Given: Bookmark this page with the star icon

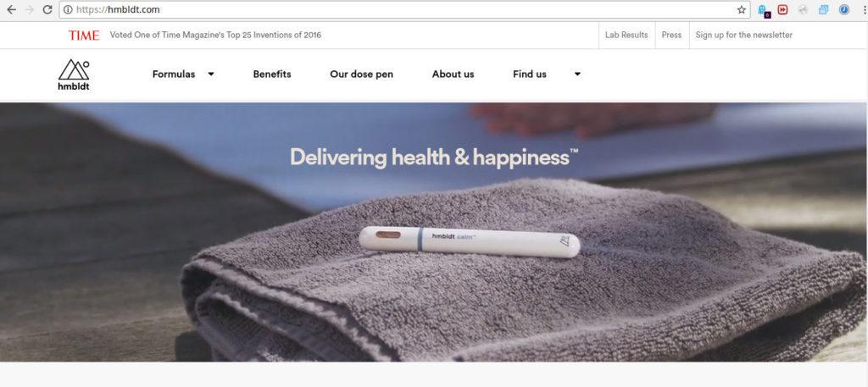Looking at the screenshot, I should [741, 9].
